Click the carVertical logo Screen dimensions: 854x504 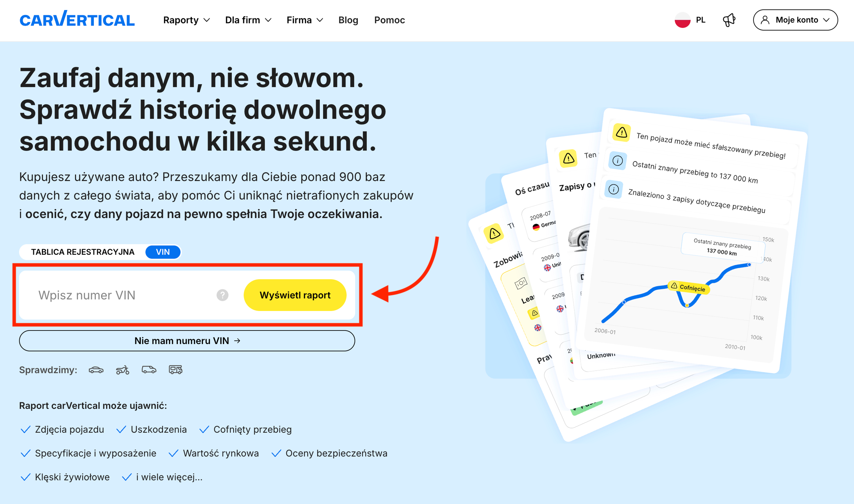tap(77, 19)
